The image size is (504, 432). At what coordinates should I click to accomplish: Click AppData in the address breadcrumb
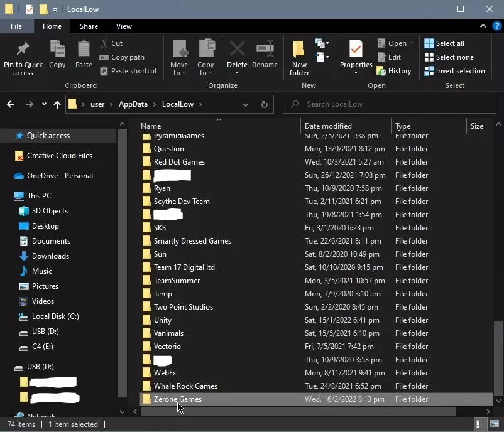[x=133, y=104]
